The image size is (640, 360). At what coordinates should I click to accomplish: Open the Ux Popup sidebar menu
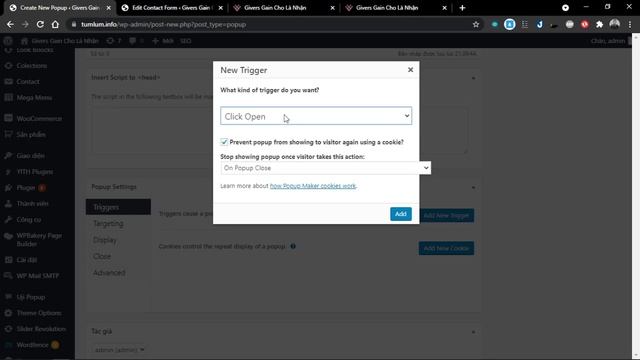tap(31, 297)
